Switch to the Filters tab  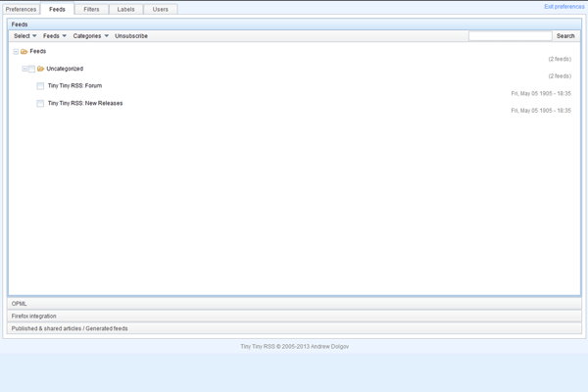click(91, 9)
